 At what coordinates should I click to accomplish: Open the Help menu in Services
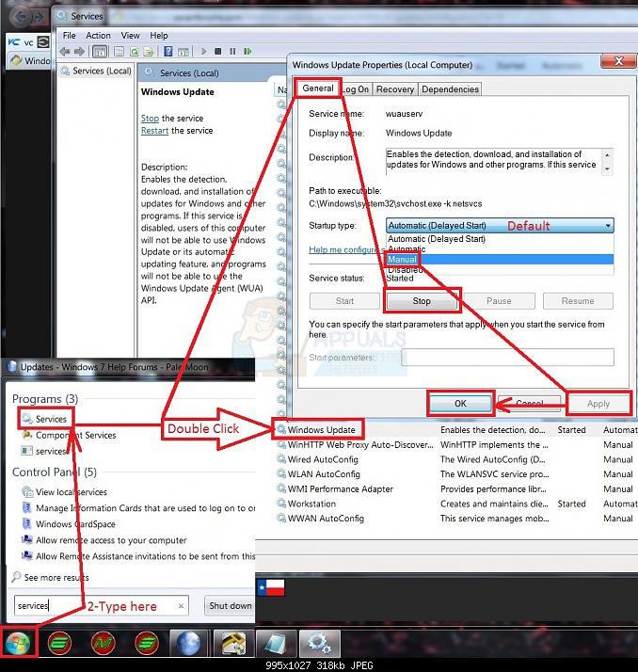tap(159, 36)
